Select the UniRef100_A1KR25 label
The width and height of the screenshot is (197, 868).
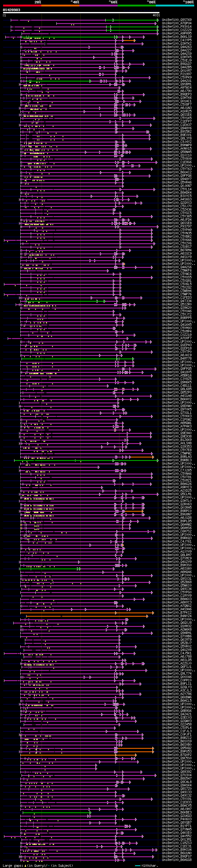(x=177, y=111)
